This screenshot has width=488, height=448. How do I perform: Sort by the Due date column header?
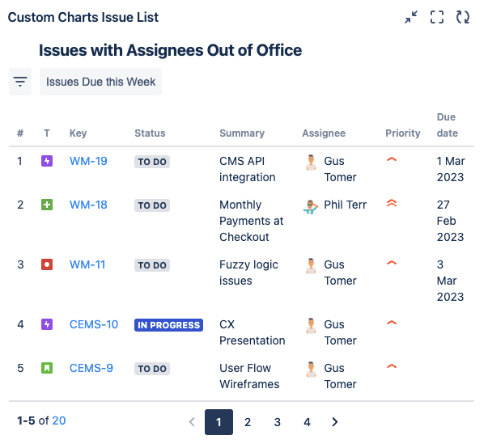pyautogui.click(x=447, y=125)
